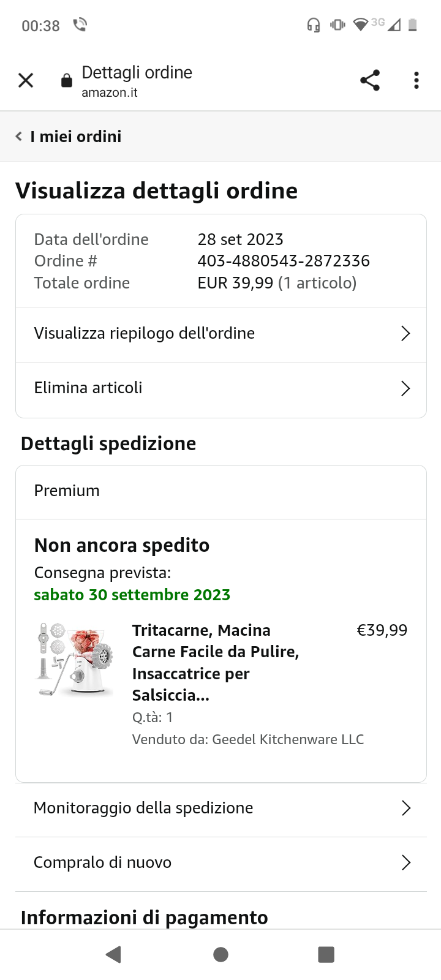Tap the share icon in top bar
Screen dimensions: 441x980
(x=370, y=80)
